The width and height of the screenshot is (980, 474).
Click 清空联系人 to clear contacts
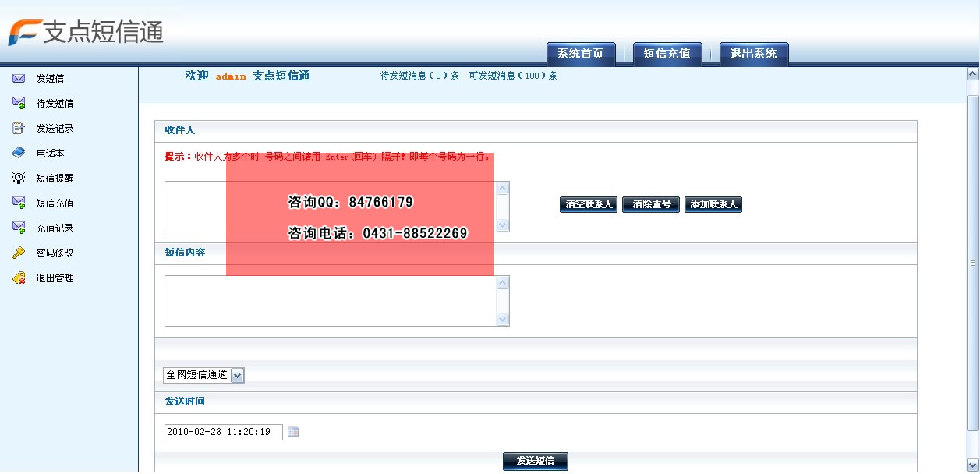[x=587, y=204]
